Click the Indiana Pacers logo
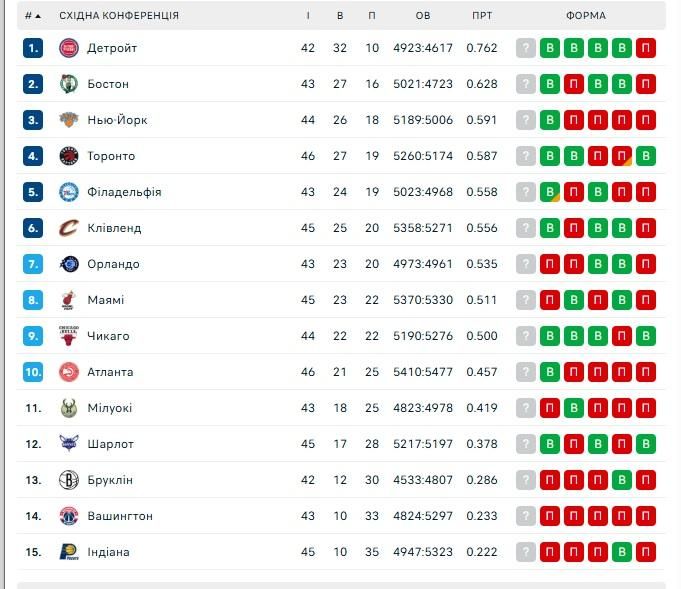681x589 pixels. point(68,552)
